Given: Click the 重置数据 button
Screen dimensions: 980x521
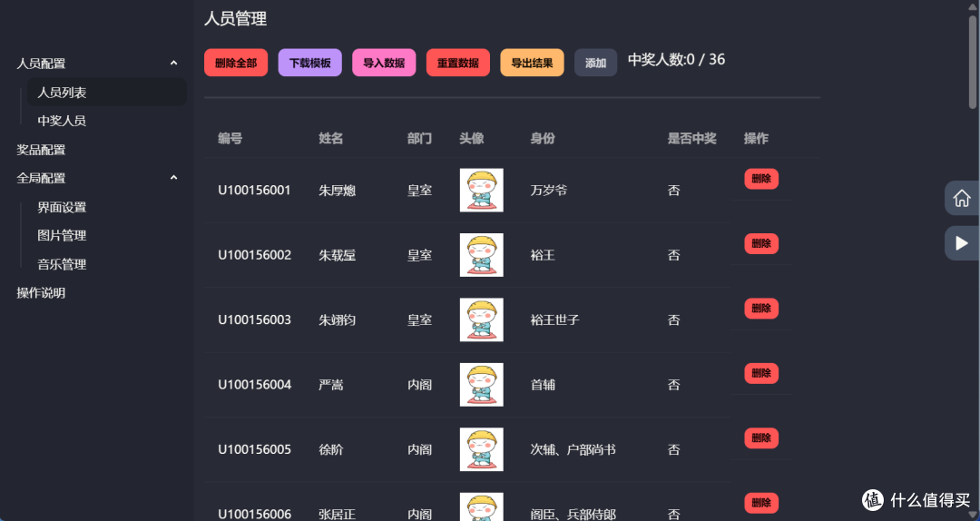Looking at the screenshot, I should pos(458,63).
